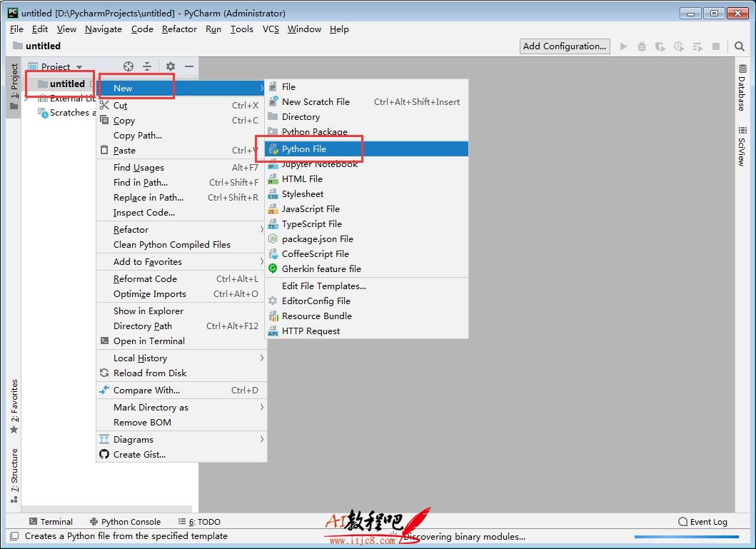Viewport: 756px width, 549px height.
Task: Choose Find Usages from context menu
Action: coord(181,167)
